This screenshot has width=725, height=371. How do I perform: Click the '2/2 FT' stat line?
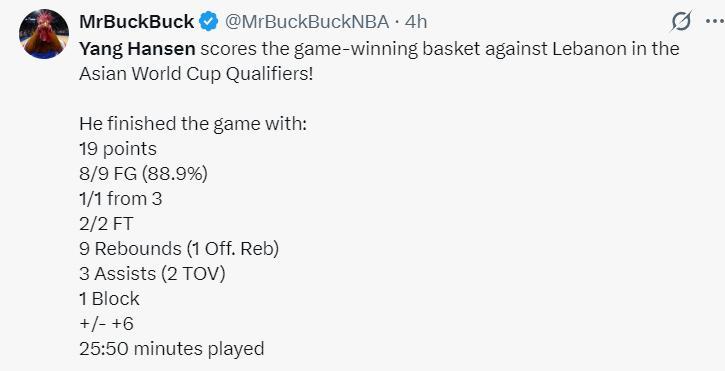click(106, 224)
